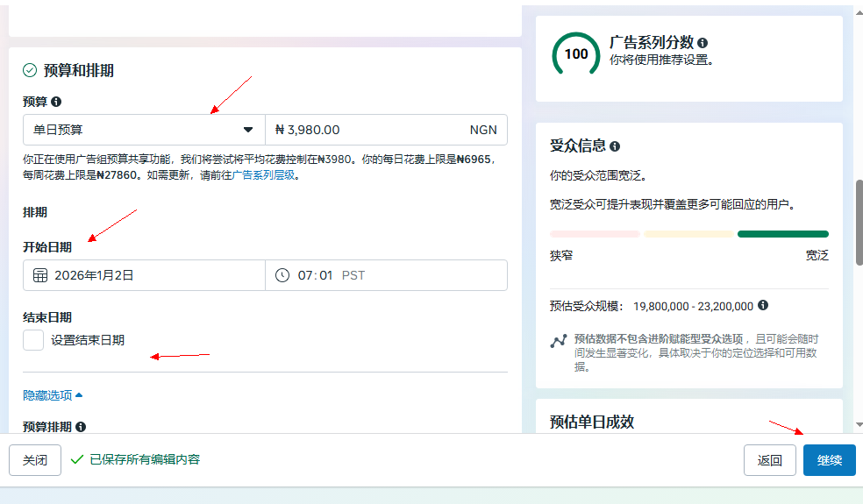The height and width of the screenshot is (504, 863).
Task: Click the clock icon in start time field
Action: (282, 275)
